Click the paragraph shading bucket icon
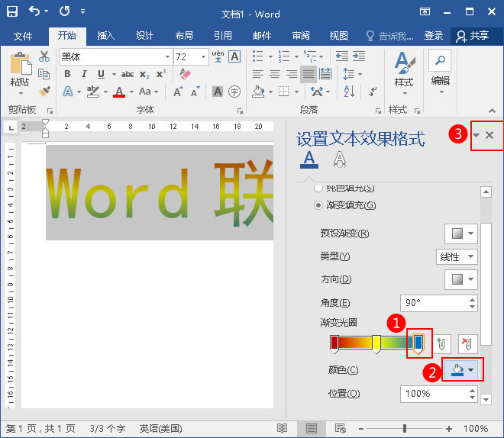 click(x=258, y=92)
